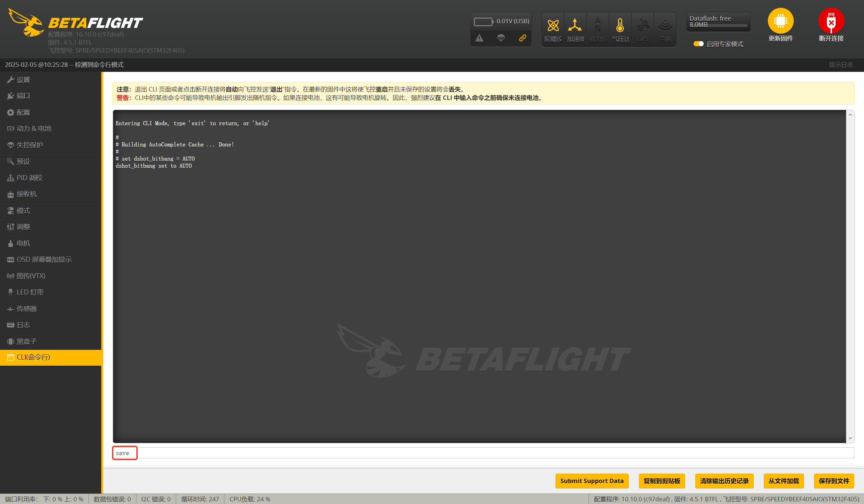The height and width of the screenshot is (504, 864).
Task: Open the OSD 屏幕叠加显示 tab
Action: click(x=51, y=259)
